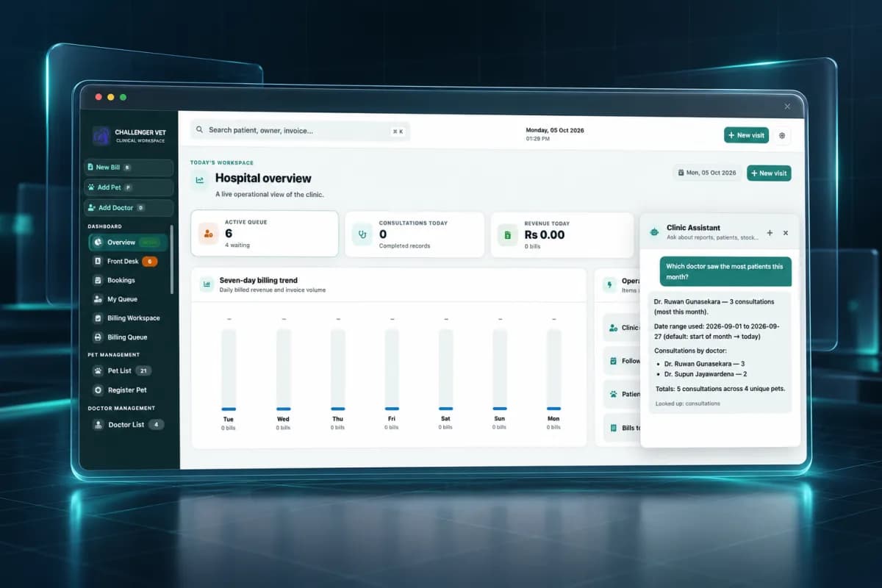Click the sidebar vertical scrollbar
Image resolution: width=882 pixels, height=588 pixels.
(x=172, y=259)
